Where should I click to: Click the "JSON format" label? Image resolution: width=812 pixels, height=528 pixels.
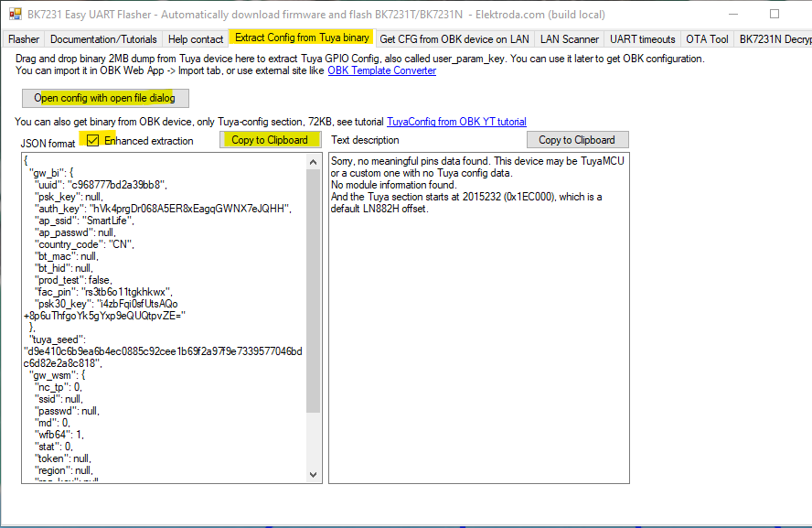(48, 144)
